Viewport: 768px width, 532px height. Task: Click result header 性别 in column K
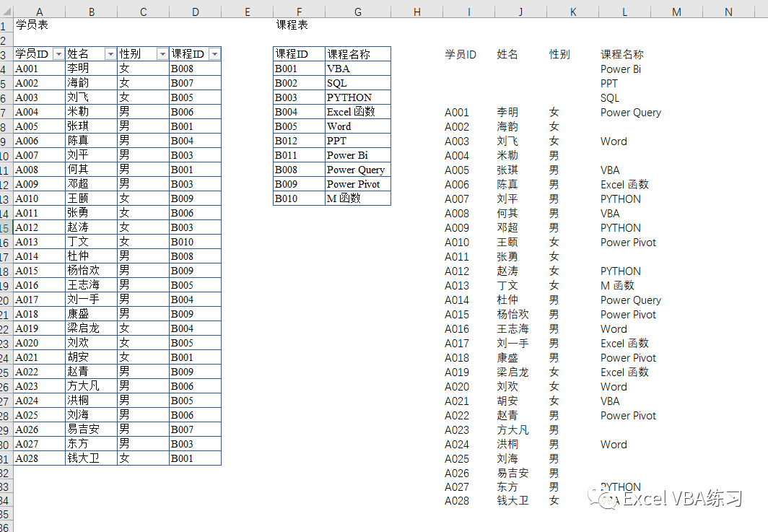click(559, 54)
